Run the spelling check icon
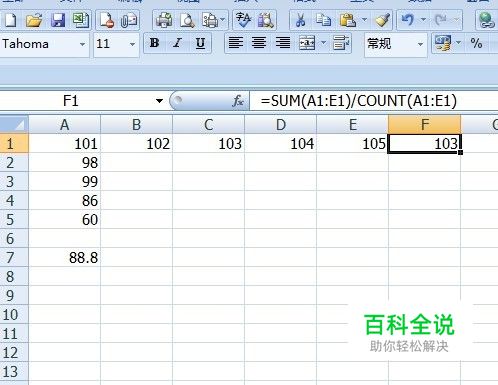The height and width of the screenshot is (385, 498). (243, 20)
